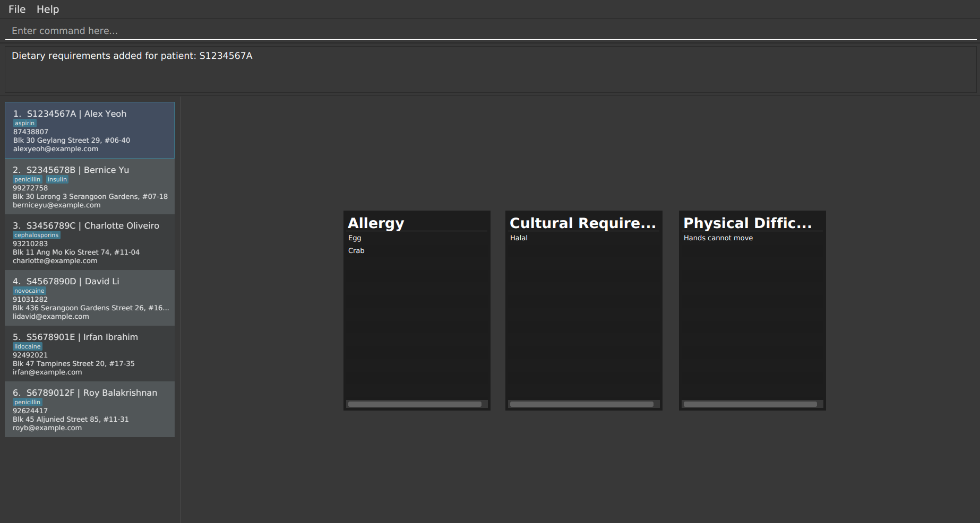
Task: Click the cephalosporins tag
Action: click(37, 235)
